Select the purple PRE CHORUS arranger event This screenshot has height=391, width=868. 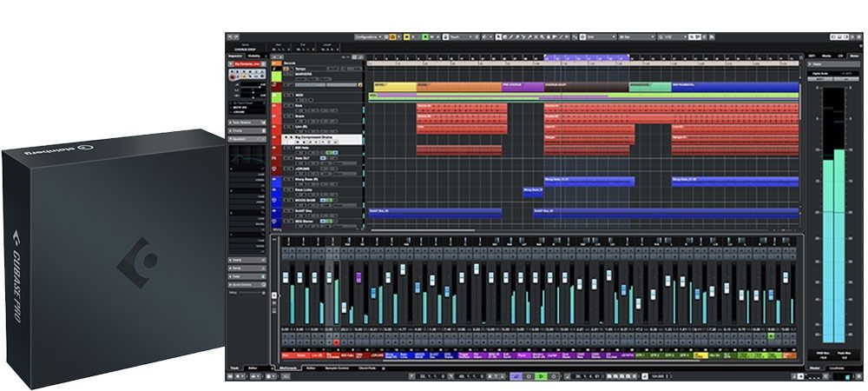pyautogui.click(x=523, y=87)
